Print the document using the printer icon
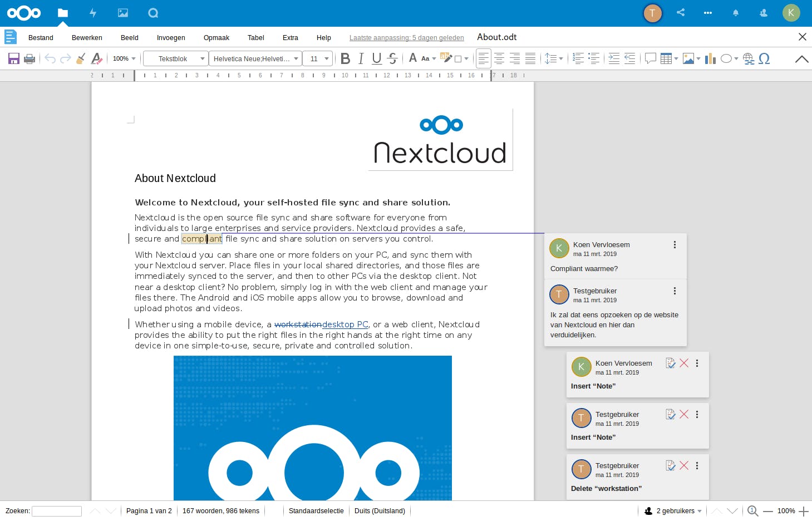Screen dimensions: 812x521 point(29,58)
